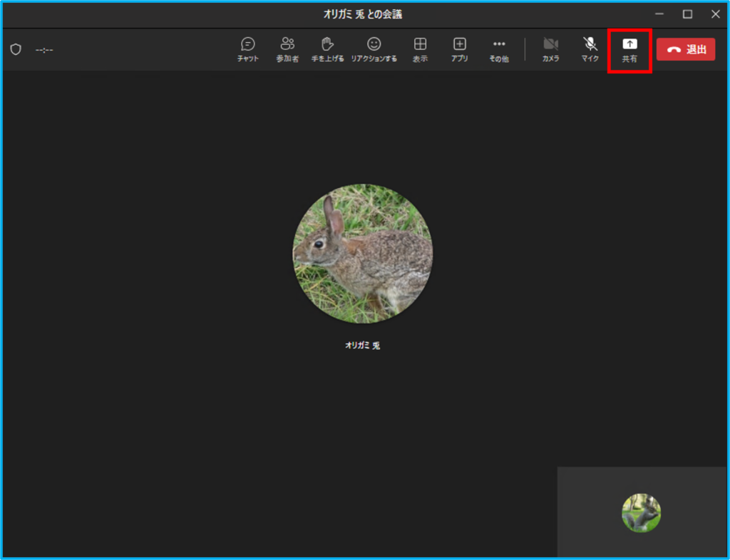
Task: Open the その他 more options menu
Action: click(x=499, y=50)
